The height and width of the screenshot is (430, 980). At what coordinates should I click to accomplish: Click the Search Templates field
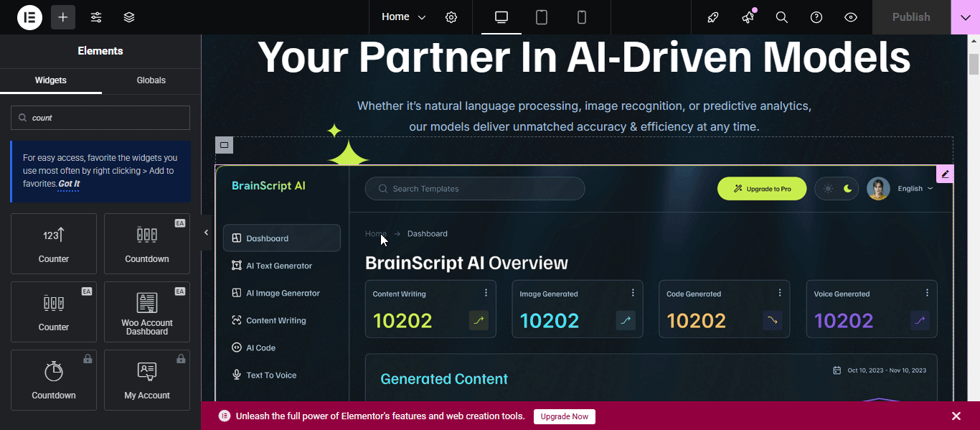[475, 189]
